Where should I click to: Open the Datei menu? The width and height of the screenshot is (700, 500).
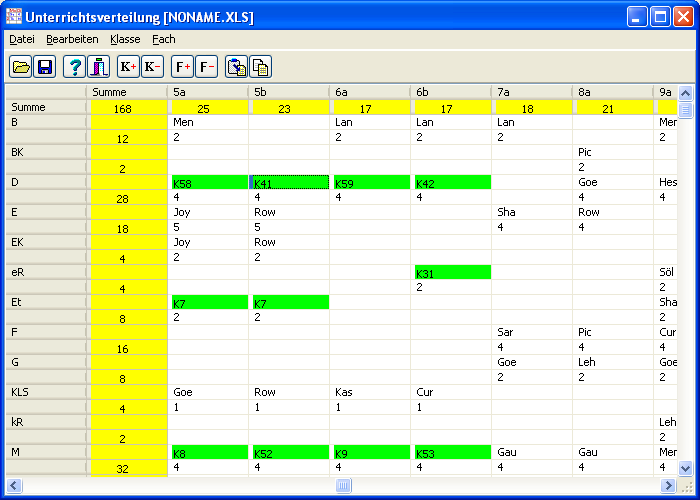coord(21,39)
